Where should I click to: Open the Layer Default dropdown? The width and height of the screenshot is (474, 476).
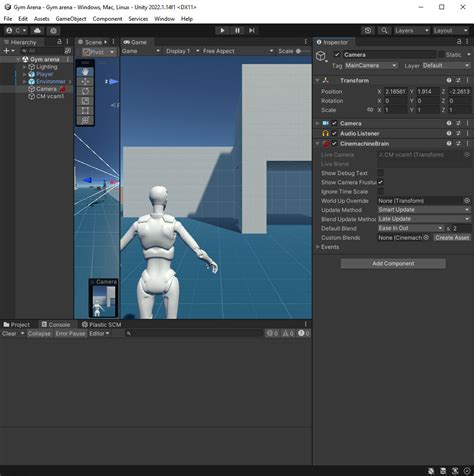pyautogui.click(x=446, y=66)
